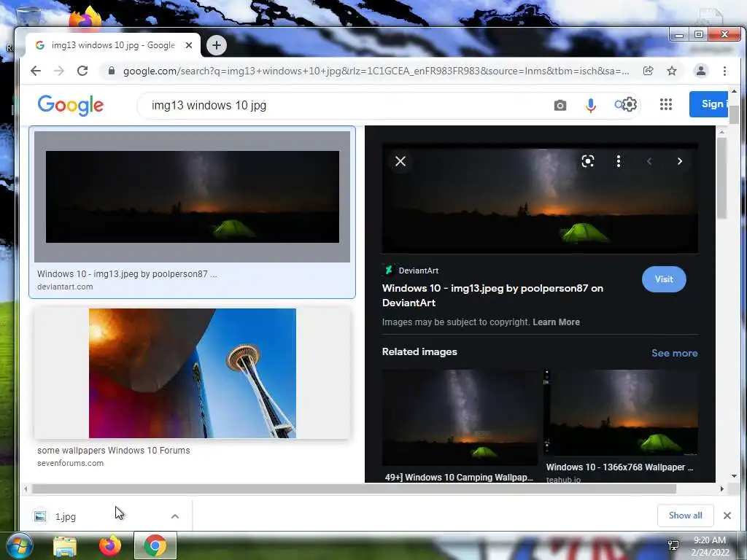Reload the Google search page

[82, 71]
